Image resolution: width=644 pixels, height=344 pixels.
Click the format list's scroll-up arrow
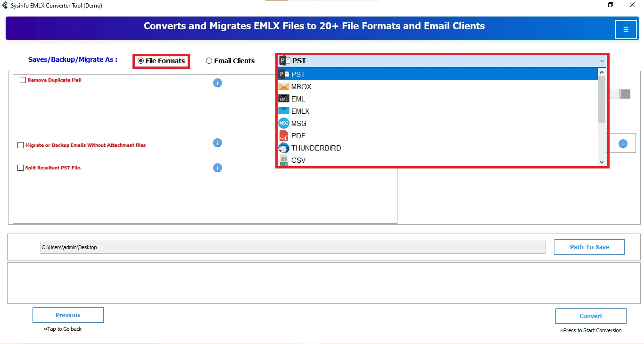602,73
